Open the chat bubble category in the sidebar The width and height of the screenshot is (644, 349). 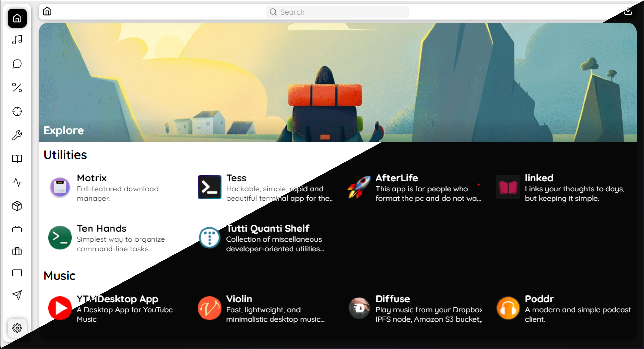pyautogui.click(x=17, y=64)
